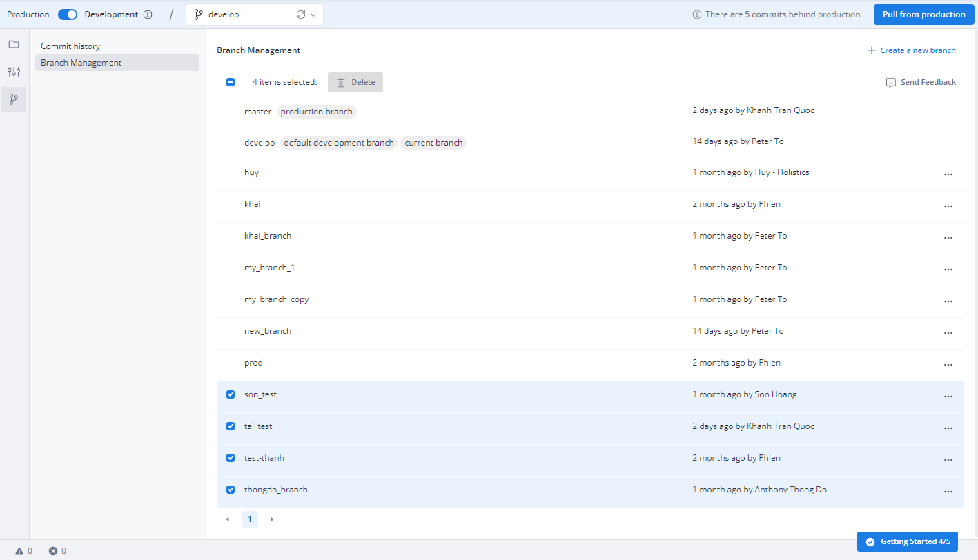Uncheck the son_test branch checkbox

pyautogui.click(x=230, y=394)
